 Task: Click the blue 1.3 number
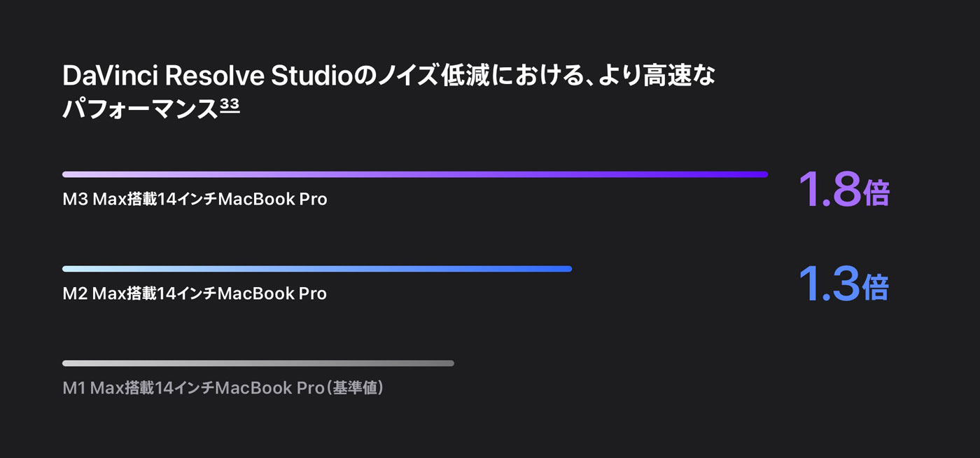coord(829,284)
